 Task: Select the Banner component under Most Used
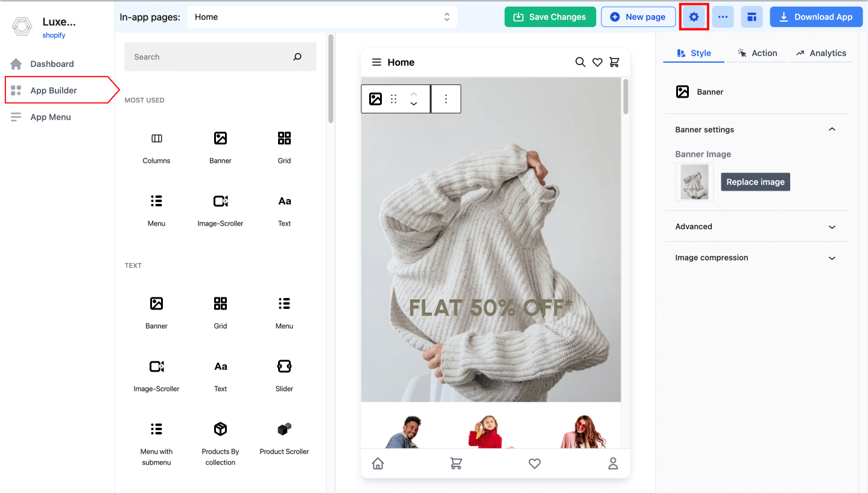[x=220, y=147]
